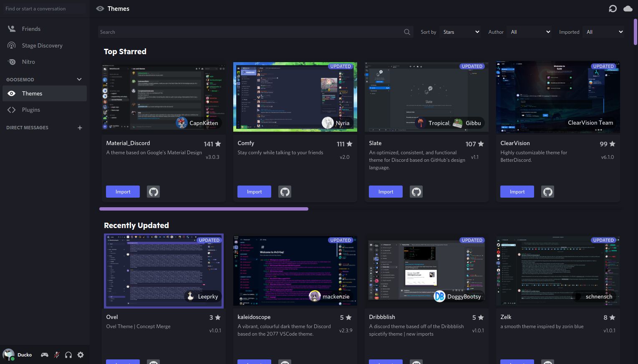This screenshot has height=364, width=638.
Task: Expand the Author filter dropdown
Action: [x=529, y=32]
